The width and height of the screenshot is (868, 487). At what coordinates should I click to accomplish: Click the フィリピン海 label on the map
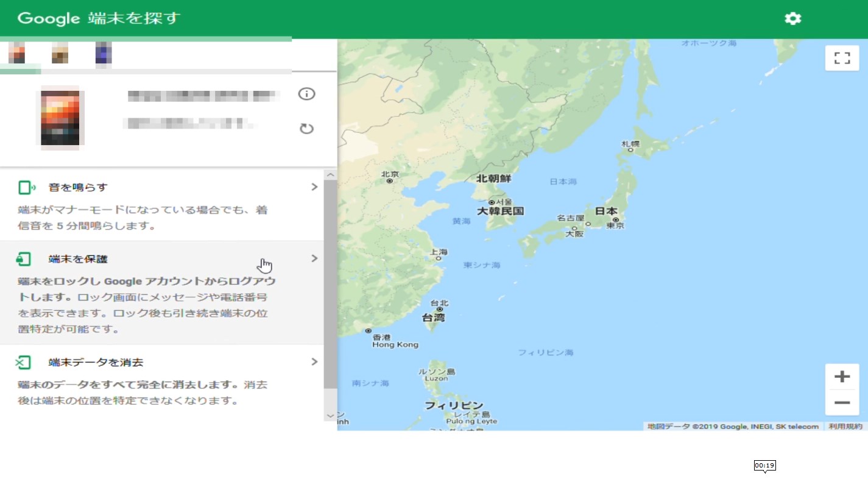pyautogui.click(x=546, y=352)
